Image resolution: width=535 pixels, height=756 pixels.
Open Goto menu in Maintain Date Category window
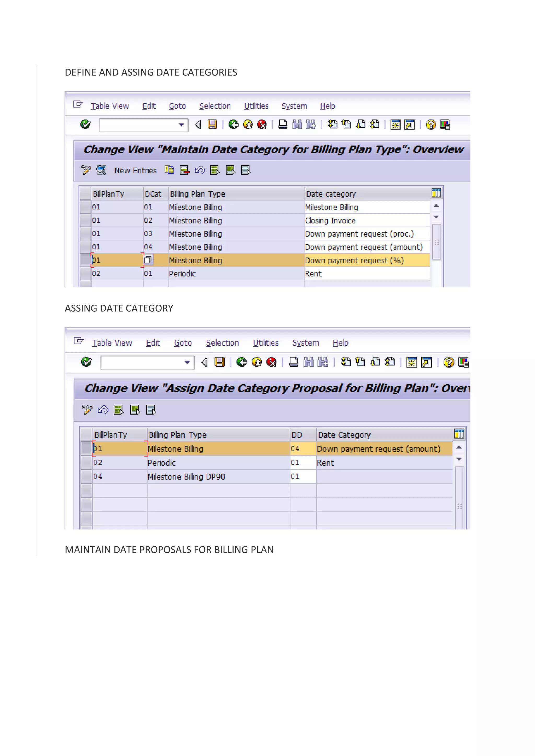point(177,106)
